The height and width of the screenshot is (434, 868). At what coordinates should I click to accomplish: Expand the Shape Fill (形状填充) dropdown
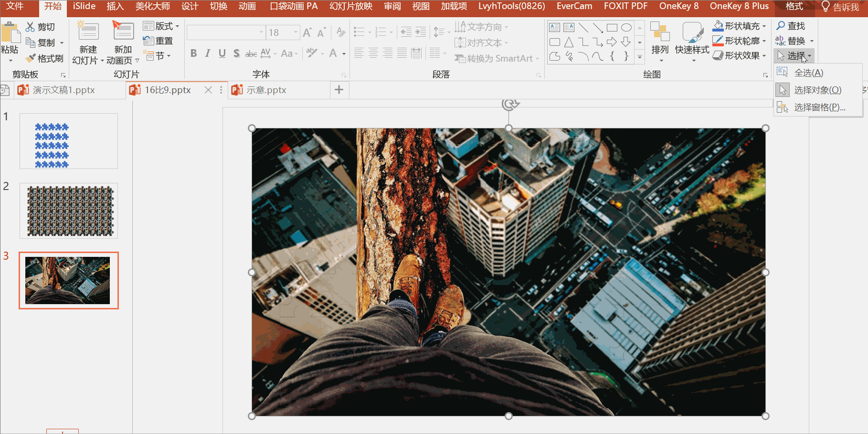(x=764, y=26)
